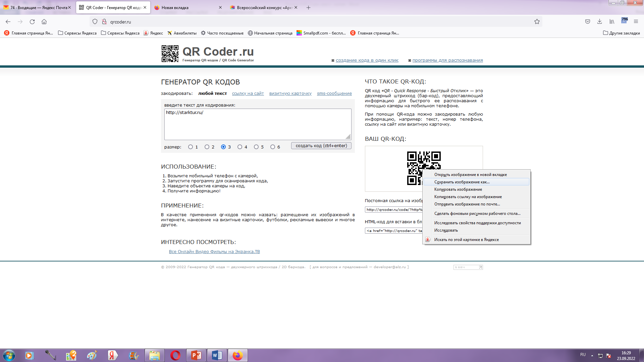Select QR code size 1 radio
The width and height of the screenshot is (644, 362).
191,147
